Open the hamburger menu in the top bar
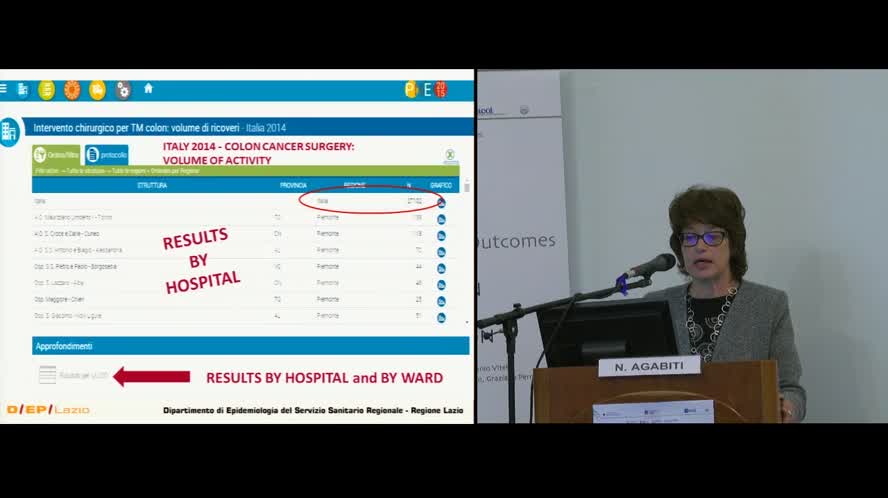Viewport: 888px width, 498px height. point(3,88)
